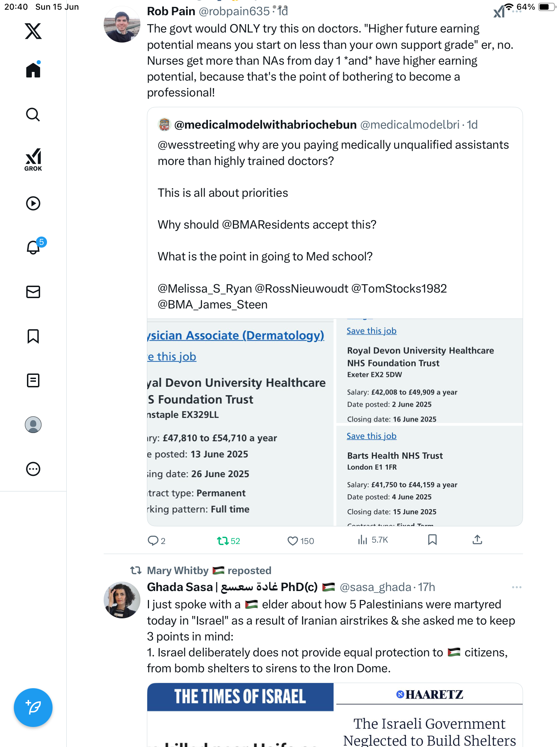
Task: Expand the More circle menu in sidebar
Action: (x=33, y=469)
